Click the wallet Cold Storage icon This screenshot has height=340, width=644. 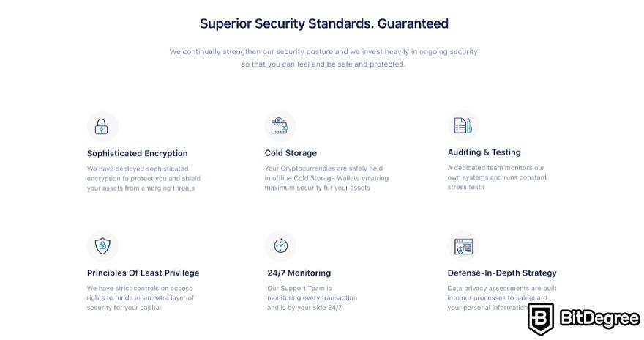(x=280, y=125)
